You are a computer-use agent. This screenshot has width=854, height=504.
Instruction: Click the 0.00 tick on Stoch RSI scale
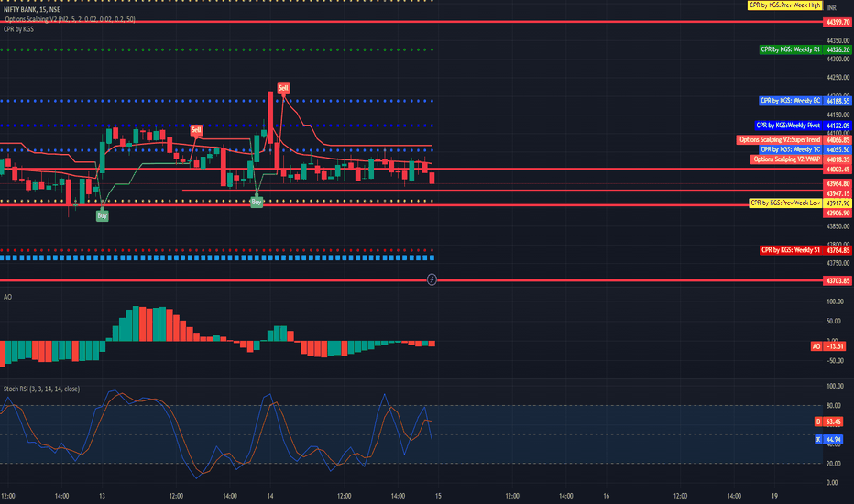point(832,483)
